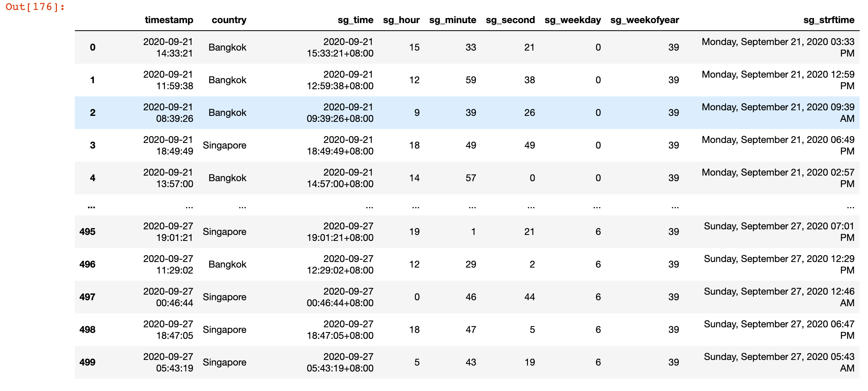Image resolution: width=868 pixels, height=391 pixels.
Task: Select the sg_weekofyear column header
Action: (x=645, y=20)
